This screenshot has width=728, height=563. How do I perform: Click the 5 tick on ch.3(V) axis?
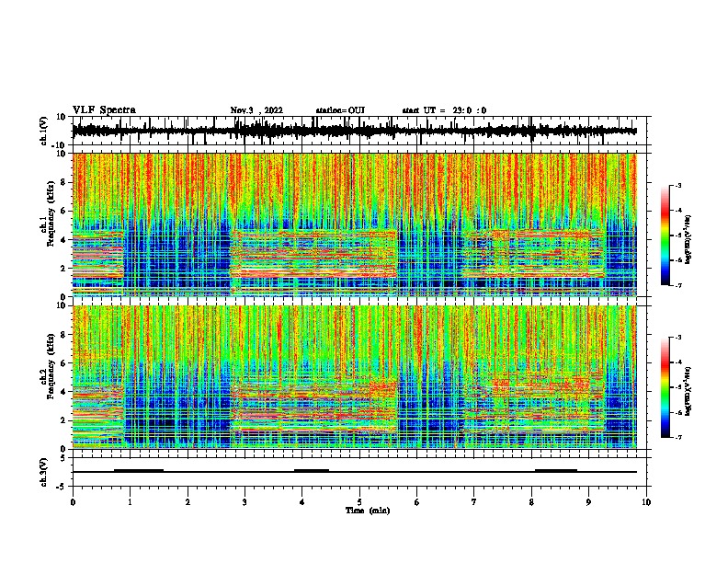click(63, 457)
